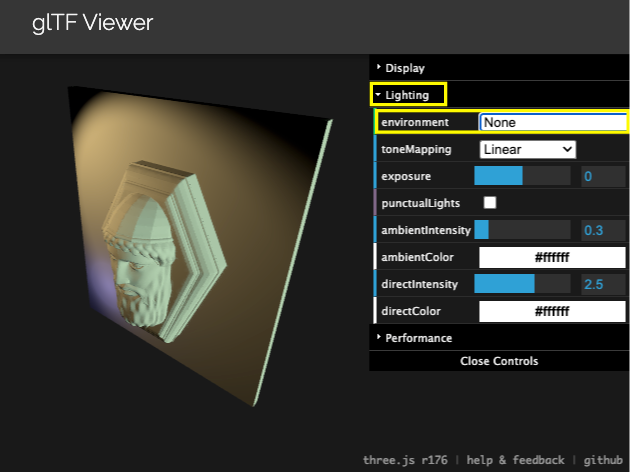Click the ambientIntensity slider bar
The height and width of the screenshot is (472, 630).
(521, 230)
